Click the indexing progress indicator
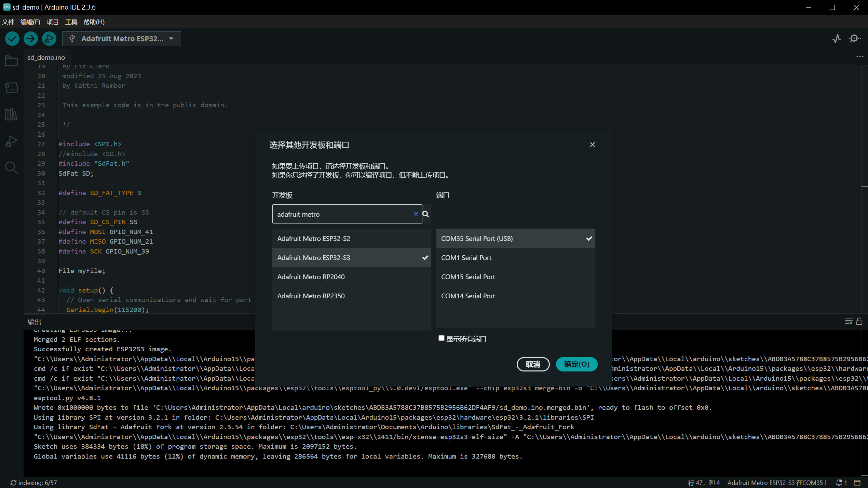 coord(33,483)
